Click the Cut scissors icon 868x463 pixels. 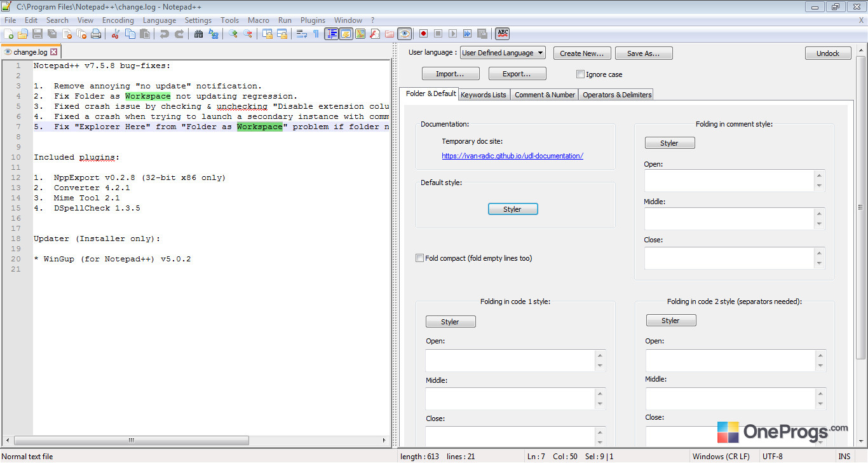point(115,34)
